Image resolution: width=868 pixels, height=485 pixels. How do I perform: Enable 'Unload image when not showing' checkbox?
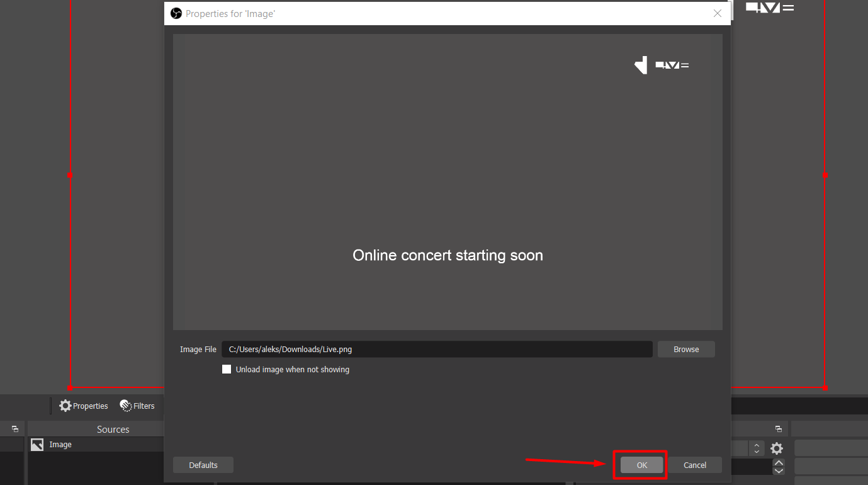coord(227,369)
